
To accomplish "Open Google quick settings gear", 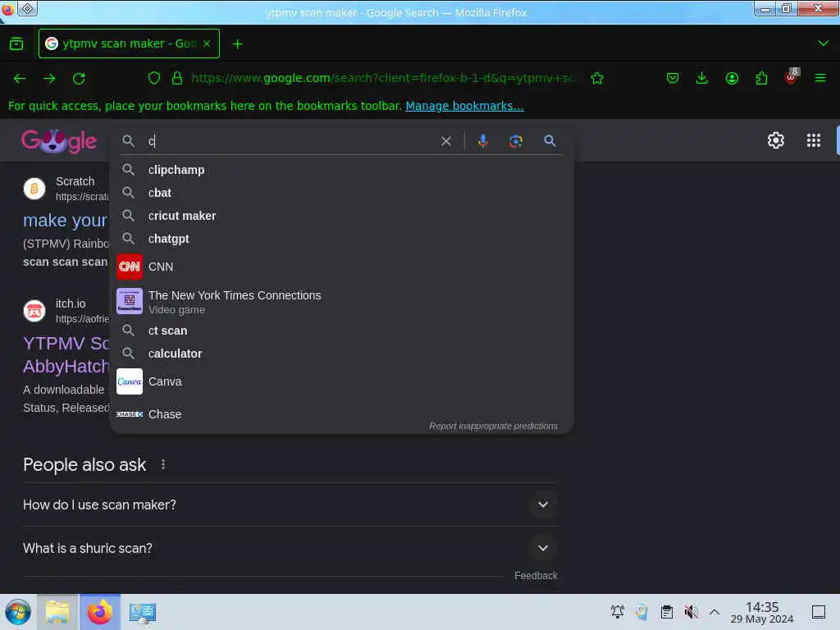I will tap(775, 140).
